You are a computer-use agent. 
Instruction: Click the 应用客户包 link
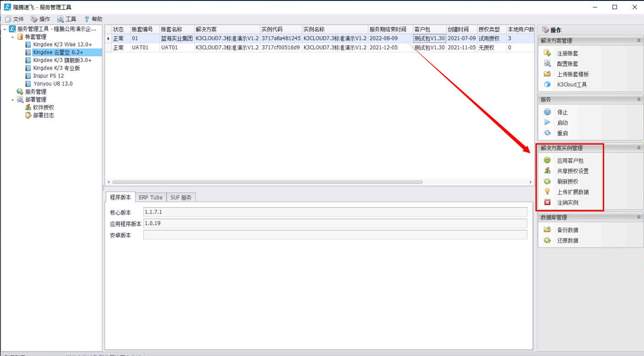[570, 161]
